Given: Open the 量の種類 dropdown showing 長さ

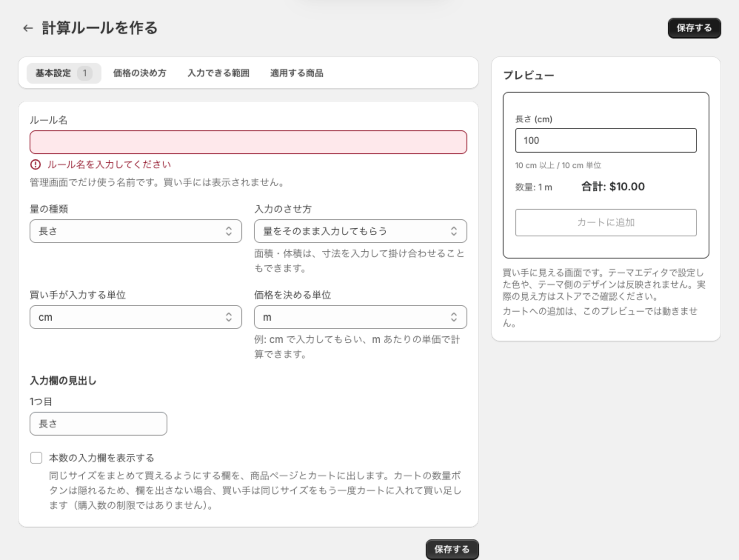Looking at the screenshot, I should click(x=136, y=231).
